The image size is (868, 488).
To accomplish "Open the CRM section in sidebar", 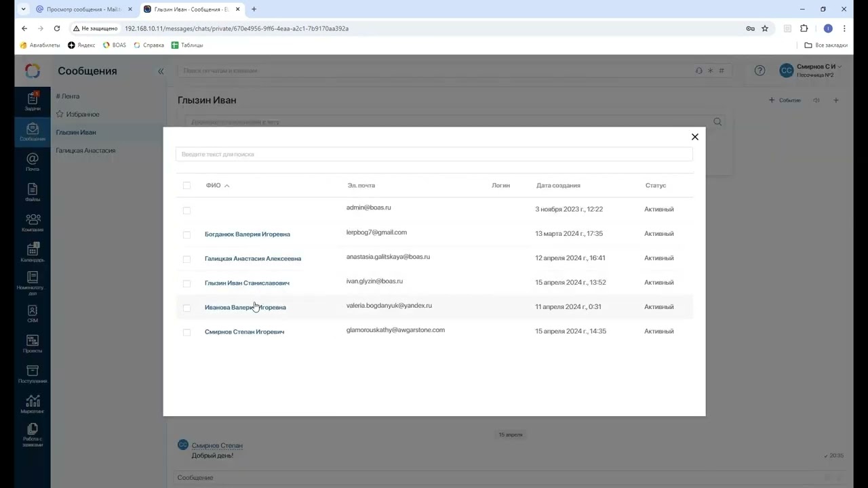I will [x=33, y=314].
